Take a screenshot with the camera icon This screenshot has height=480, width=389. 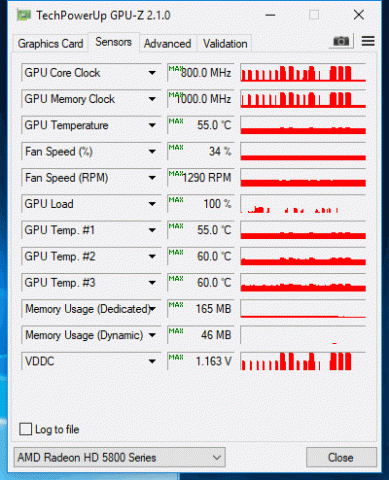click(x=341, y=41)
